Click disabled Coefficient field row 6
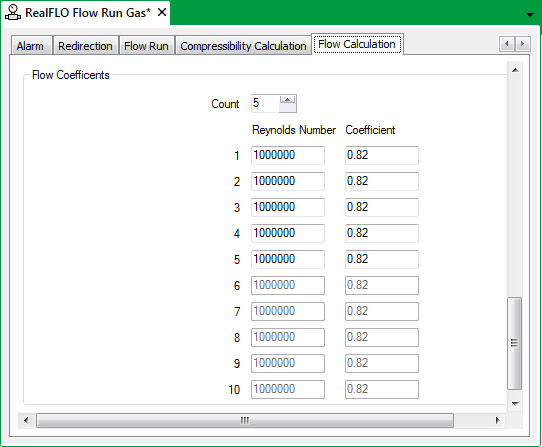Viewport: 542px width, 447px height. [382, 285]
